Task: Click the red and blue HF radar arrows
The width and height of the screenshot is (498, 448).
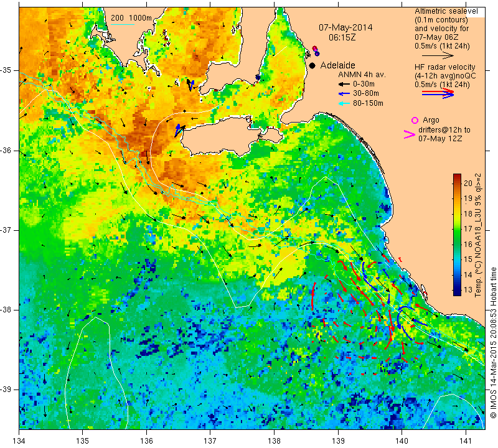Action: click(438, 93)
